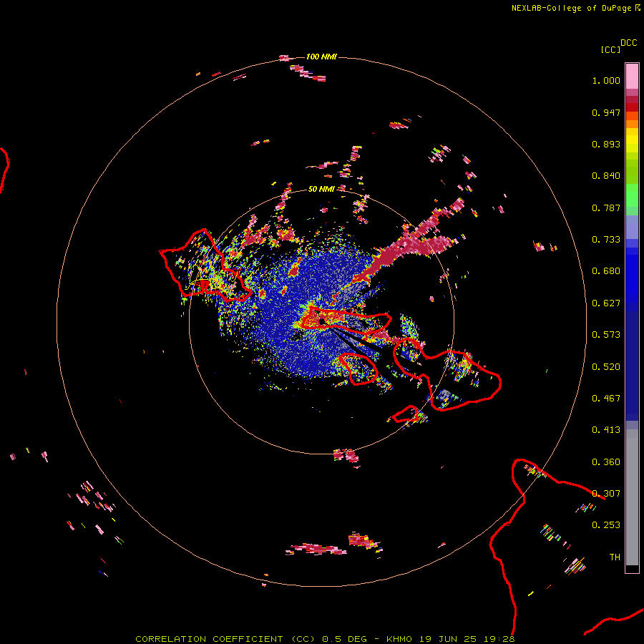Click the 0.467 scale value
The width and height of the screenshot is (644, 644).
pyautogui.click(x=606, y=399)
